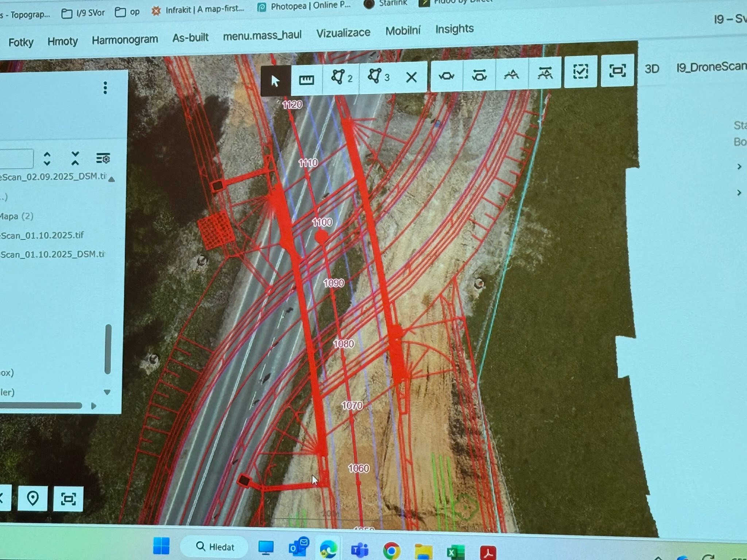Click the fit-to-extent frame icon in toolbar
Viewport: 747px width, 560px height.
coord(617,70)
